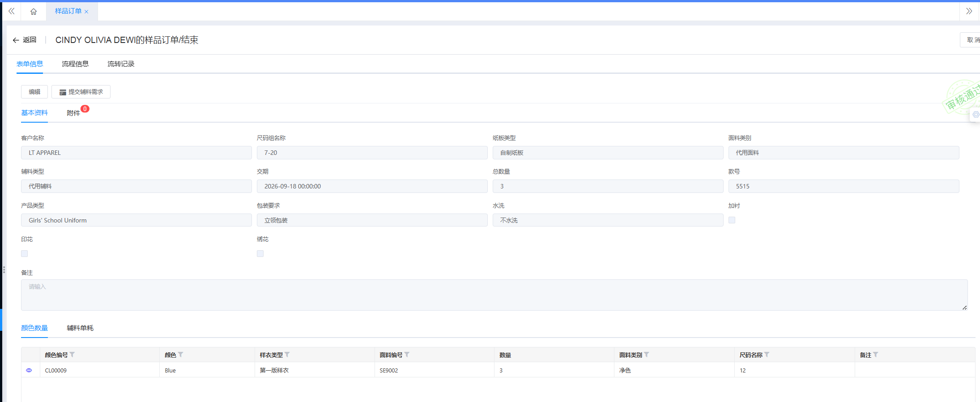Select the 颜色数量 tab
Viewport: 980px width, 402px height.
pyautogui.click(x=34, y=328)
